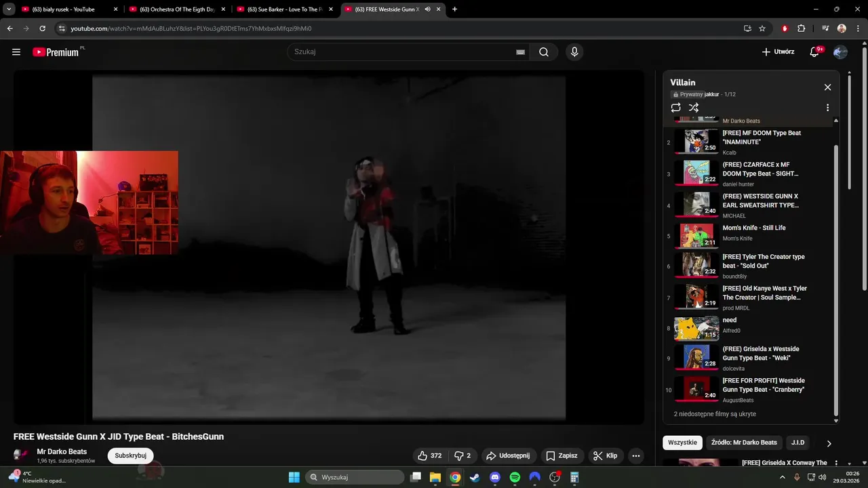Toggle playlist loop button
The height and width of the screenshot is (488, 868).
675,108
